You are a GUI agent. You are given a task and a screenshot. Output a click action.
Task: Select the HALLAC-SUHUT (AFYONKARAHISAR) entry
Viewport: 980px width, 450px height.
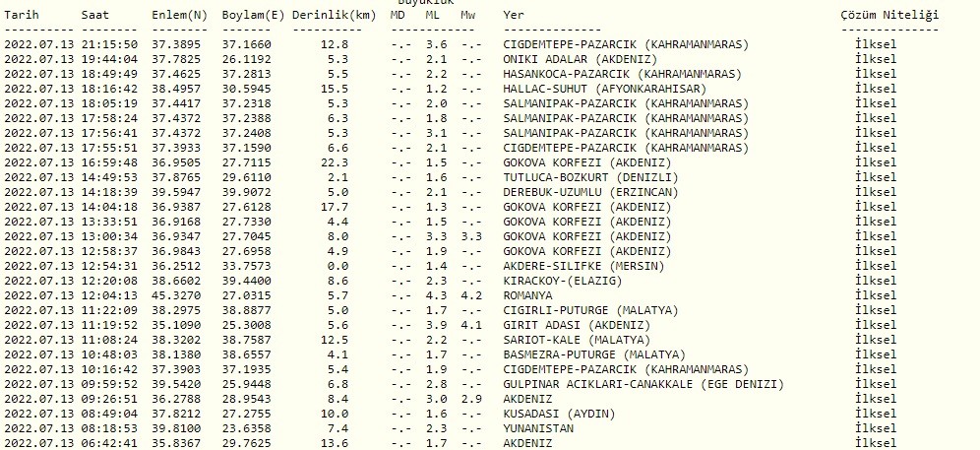[x=603, y=89]
